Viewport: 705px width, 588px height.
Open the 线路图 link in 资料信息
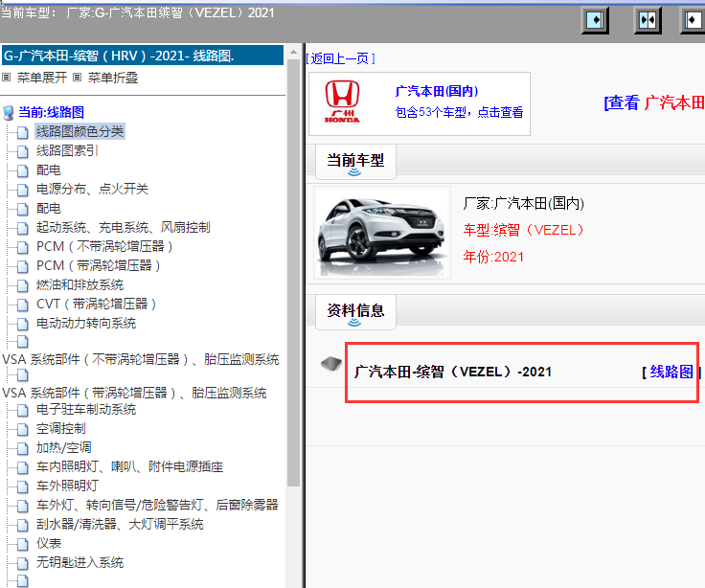pyautogui.click(x=671, y=372)
